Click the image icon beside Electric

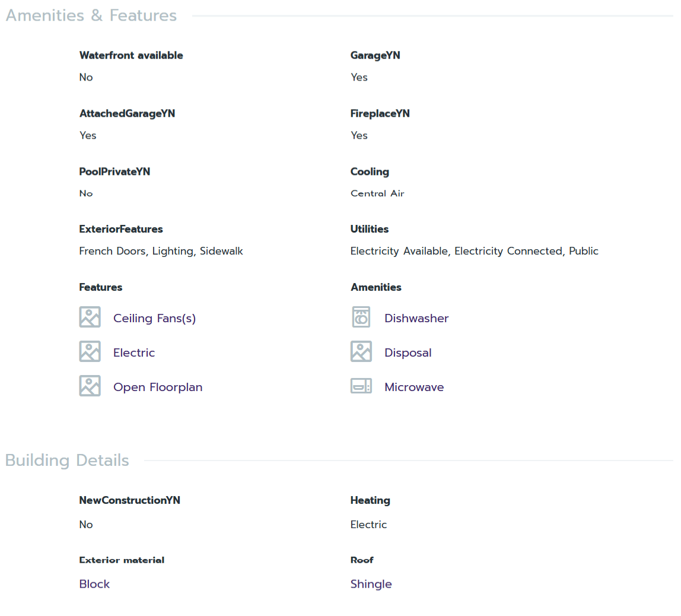click(x=90, y=351)
